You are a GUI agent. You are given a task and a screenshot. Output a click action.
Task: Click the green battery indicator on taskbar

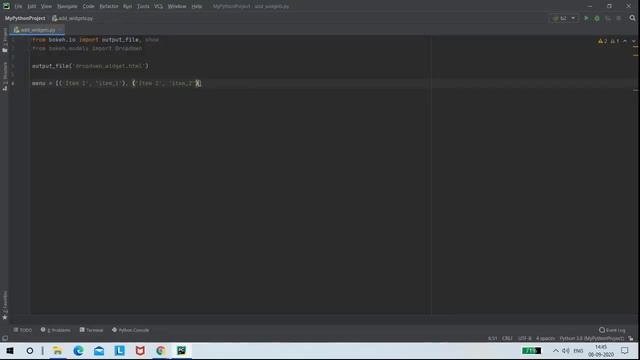[x=531, y=351]
